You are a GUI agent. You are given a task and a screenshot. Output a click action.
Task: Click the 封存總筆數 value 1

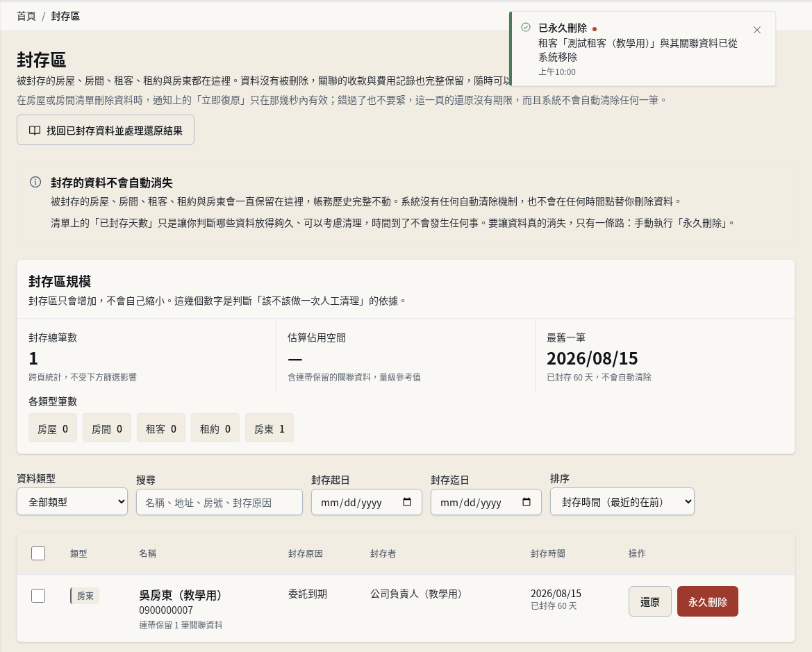pyautogui.click(x=33, y=358)
